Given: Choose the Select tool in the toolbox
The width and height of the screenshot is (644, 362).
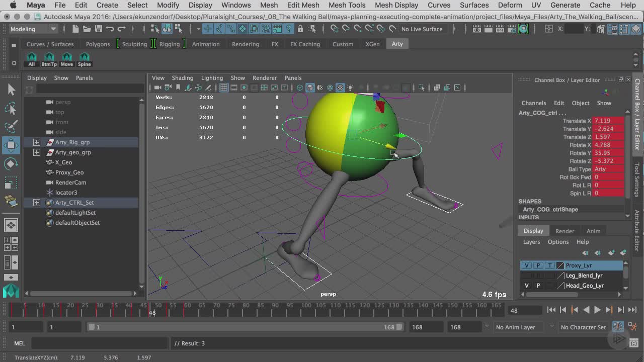Looking at the screenshot, I should point(11,89).
